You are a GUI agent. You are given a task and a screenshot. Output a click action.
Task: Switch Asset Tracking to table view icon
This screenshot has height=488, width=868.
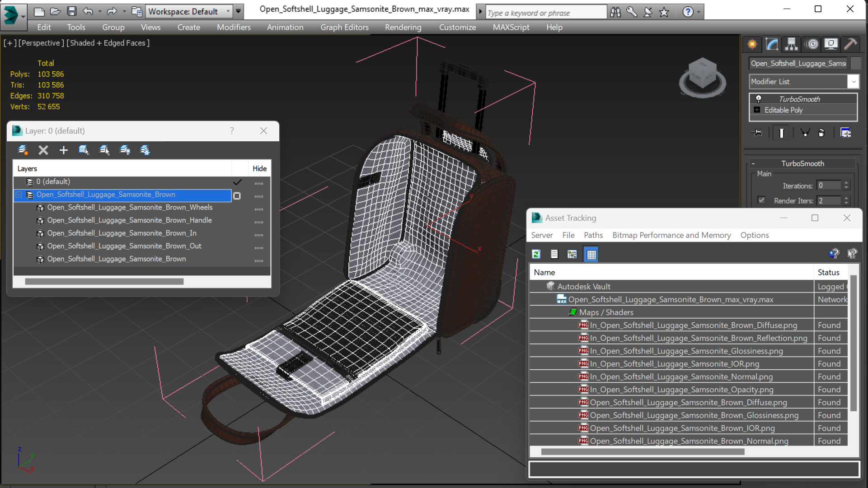pos(591,254)
